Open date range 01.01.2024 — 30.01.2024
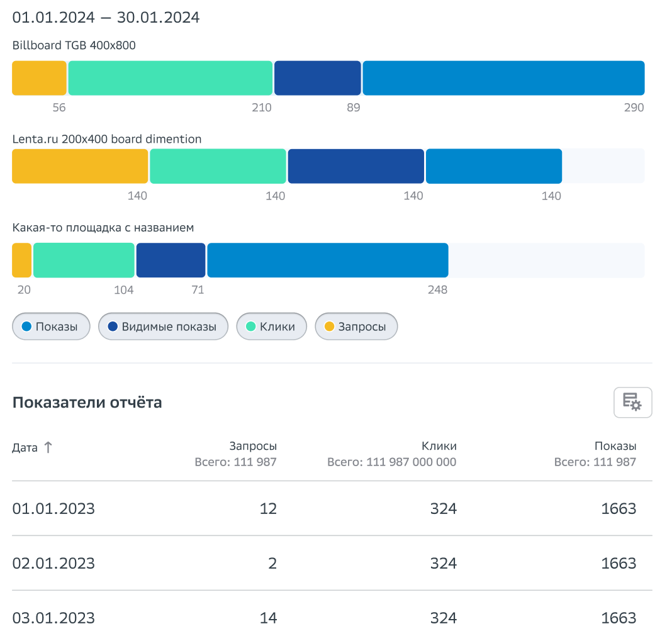The width and height of the screenshot is (672, 636). click(x=106, y=18)
